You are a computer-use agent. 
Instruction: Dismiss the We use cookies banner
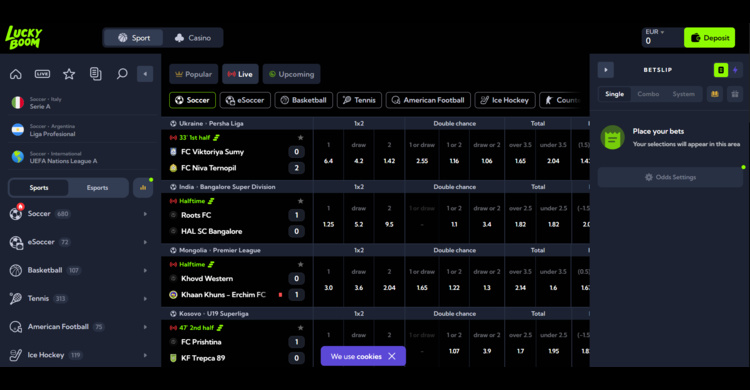tap(392, 357)
